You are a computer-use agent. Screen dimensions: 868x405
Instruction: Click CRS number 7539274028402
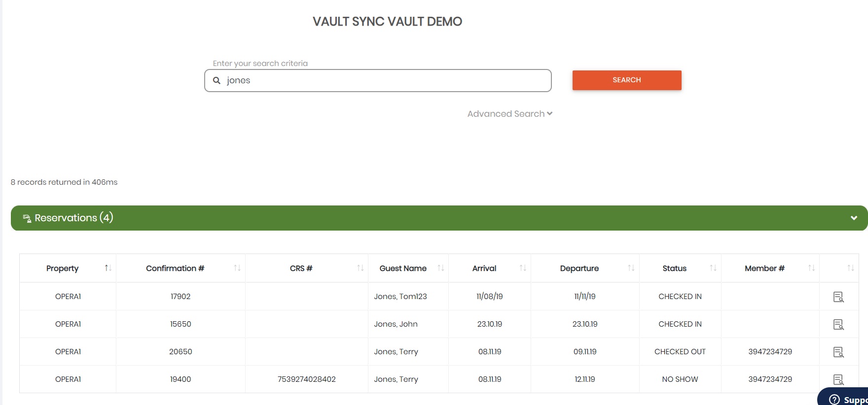[307, 379]
